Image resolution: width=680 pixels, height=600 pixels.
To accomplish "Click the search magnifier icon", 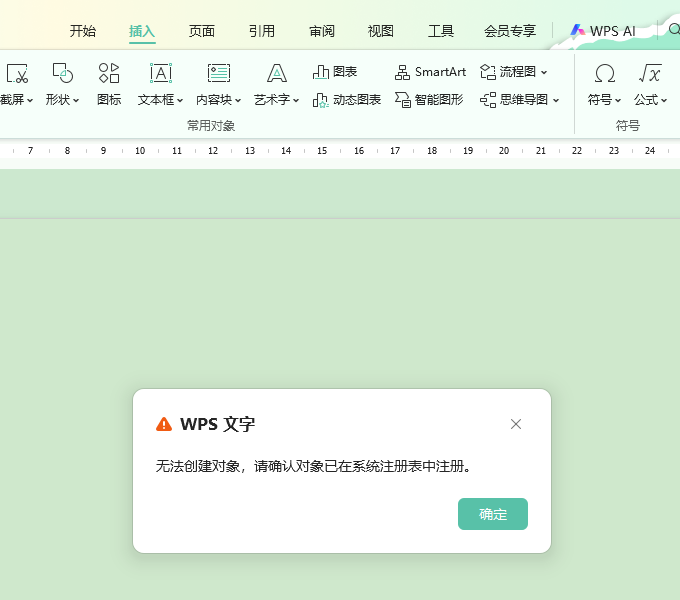I will (674, 29).
